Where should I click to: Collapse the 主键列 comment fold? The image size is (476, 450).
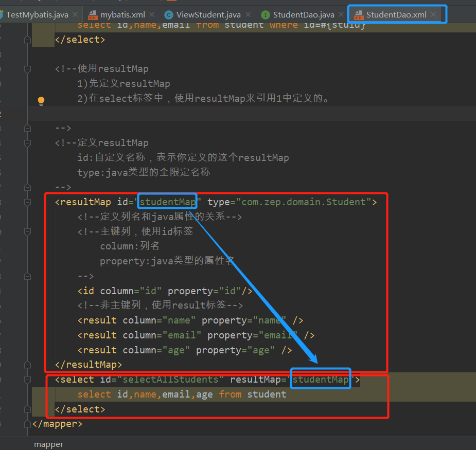tap(27, 232)
